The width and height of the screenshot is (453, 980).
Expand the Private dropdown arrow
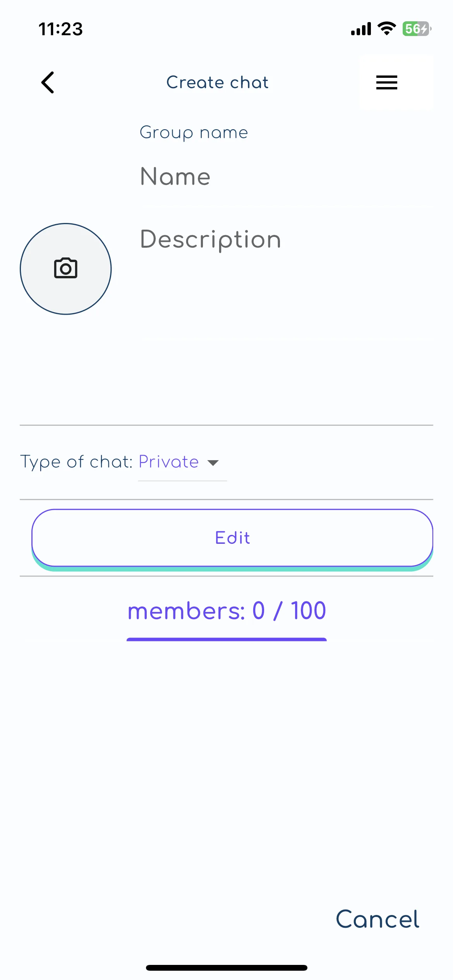[x=213, y=463]
